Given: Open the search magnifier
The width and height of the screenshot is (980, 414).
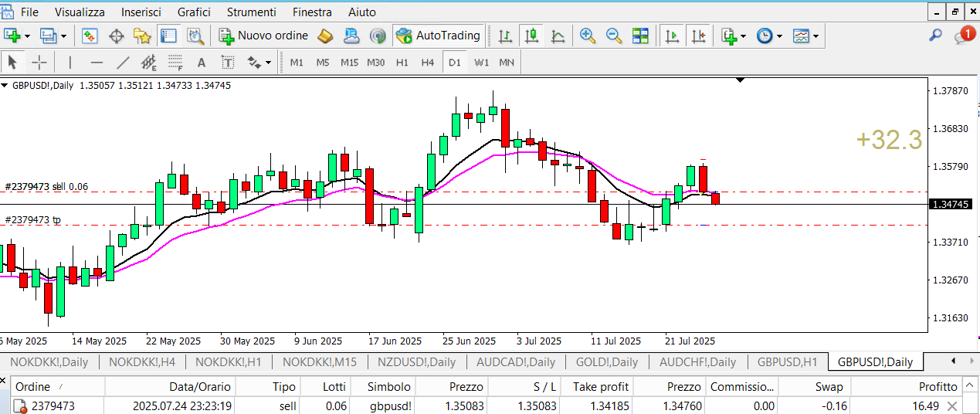Looking at the screenshot, I should pos(935,36).
